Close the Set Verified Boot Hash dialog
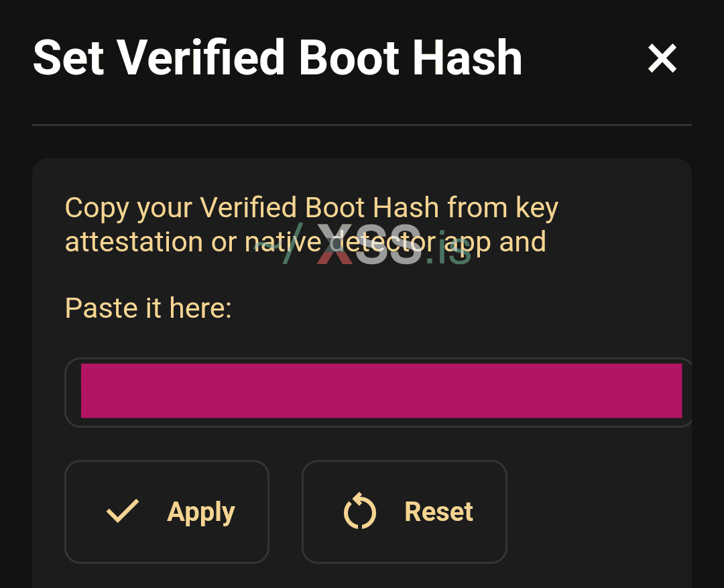This screenshot has width=724, height=588. tap(662, 58)
